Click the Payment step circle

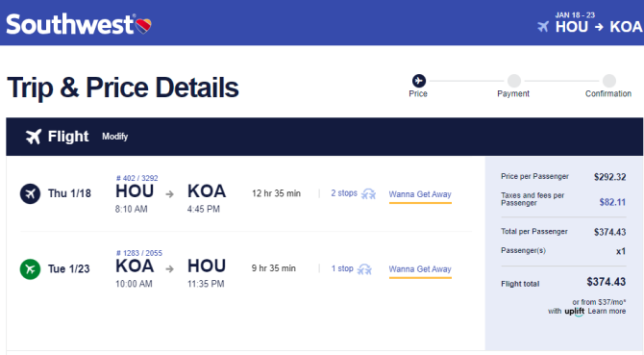pyautogui.click(x=514, y=81)
